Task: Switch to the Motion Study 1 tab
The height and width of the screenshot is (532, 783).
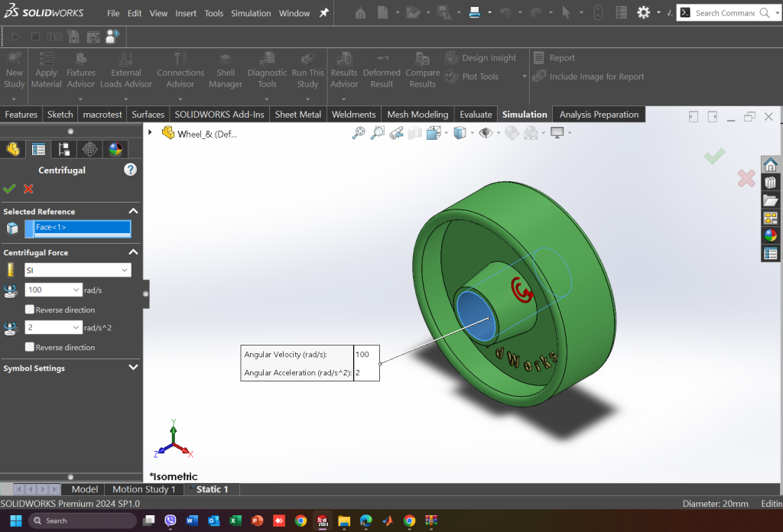Action: 144,489
